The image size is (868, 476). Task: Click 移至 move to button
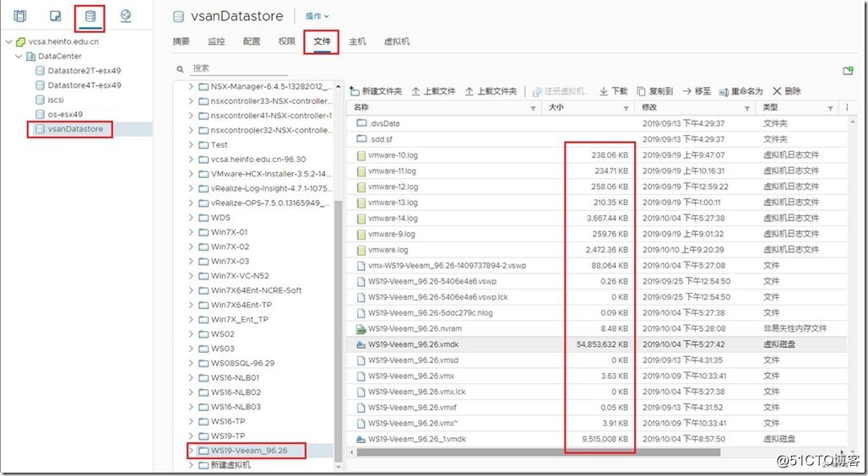(697, 91)
